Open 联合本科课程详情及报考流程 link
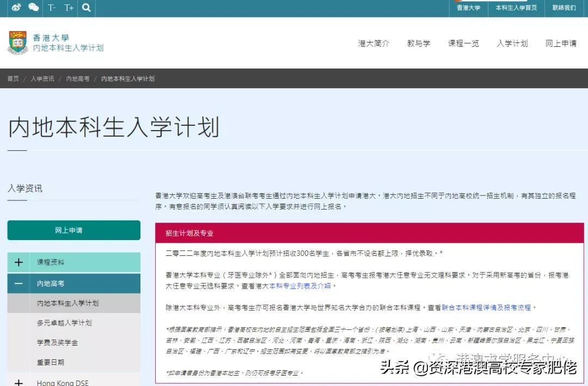Screen dimensions: 588x386 pos(486,308)
